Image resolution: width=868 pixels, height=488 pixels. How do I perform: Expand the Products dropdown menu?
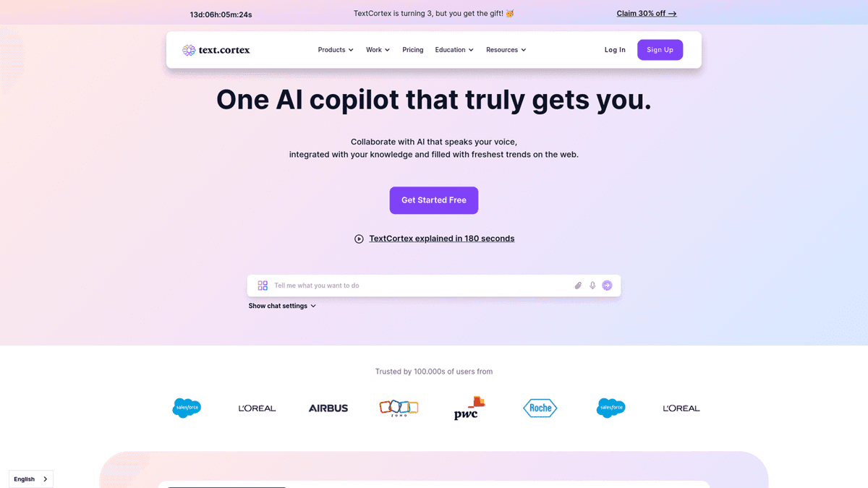336,50
